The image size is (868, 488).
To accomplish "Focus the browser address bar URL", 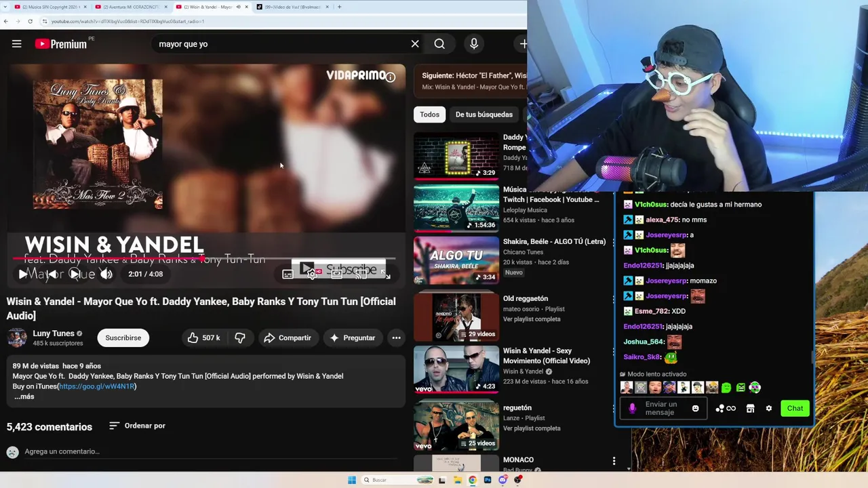I will 127,21.
